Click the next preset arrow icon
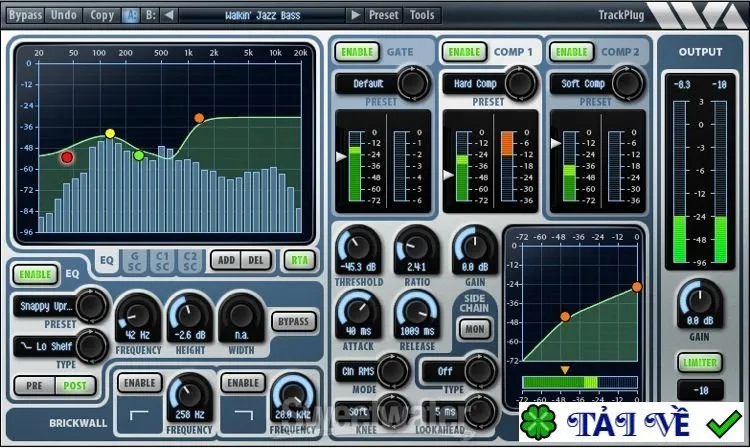 point(355,15)
